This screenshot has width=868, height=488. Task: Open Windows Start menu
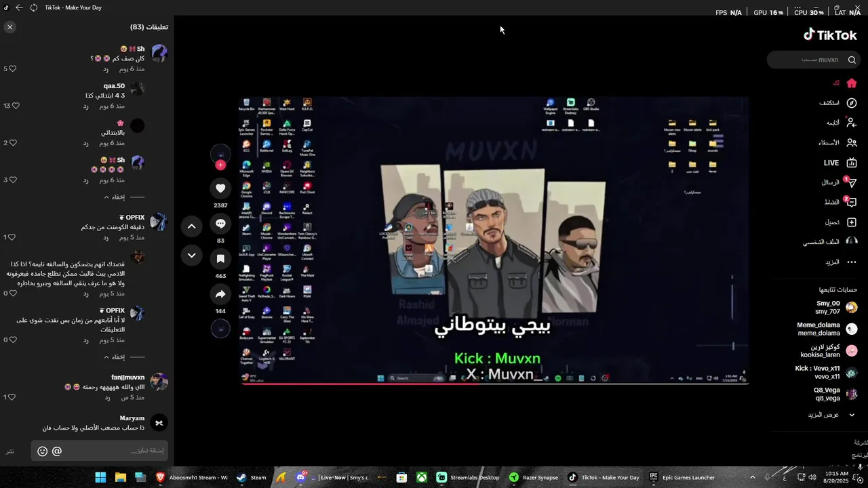point(100,477)
